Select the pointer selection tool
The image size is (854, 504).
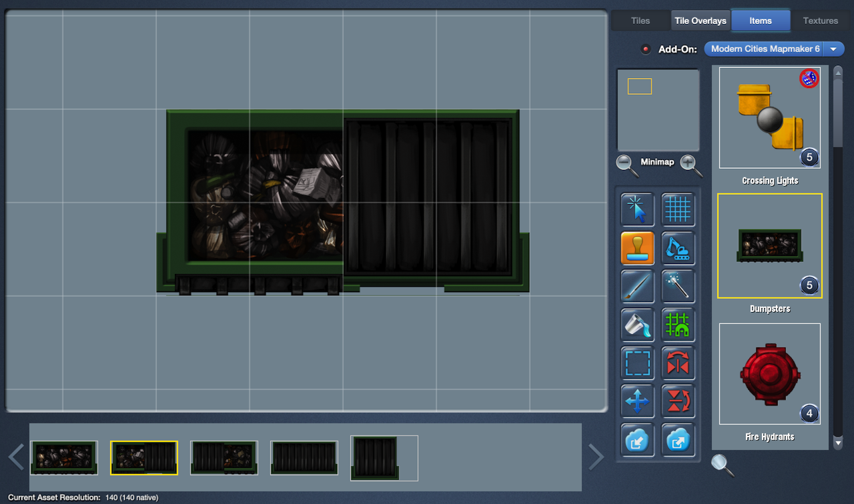click(637, 209)
